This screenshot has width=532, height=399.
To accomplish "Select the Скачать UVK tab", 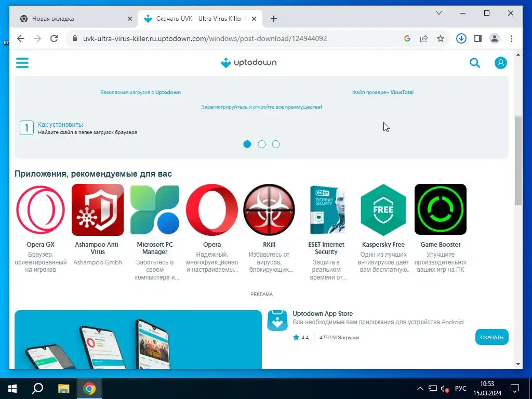I will [200, 19].
